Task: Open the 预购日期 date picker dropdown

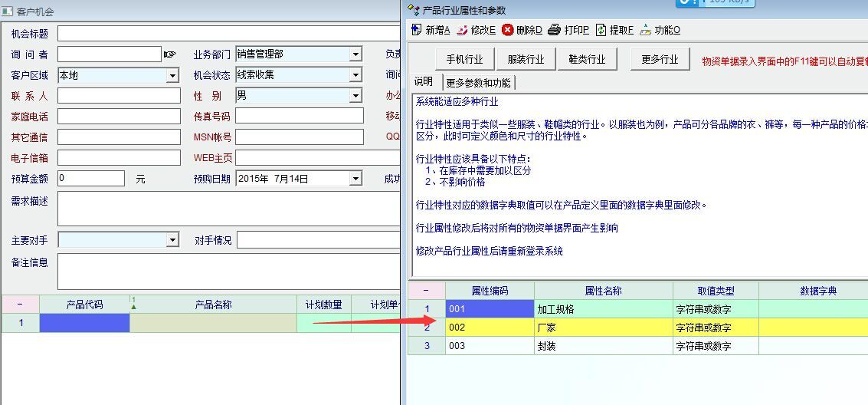Action: [355, 179]
